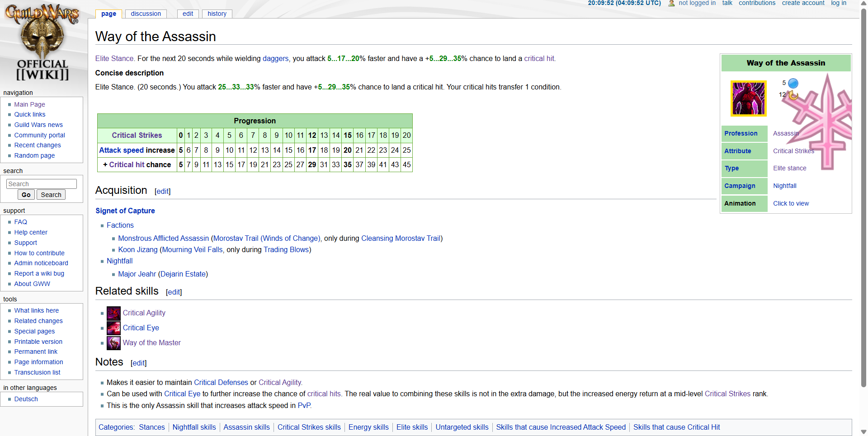The height and width of the screenshot is (436, 868).
Task: Open Recent changes link
Action: [x=38, y=145]
